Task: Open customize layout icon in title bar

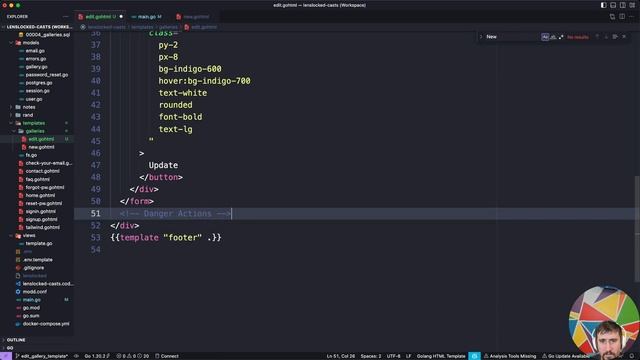Action: tap(632, 5)
